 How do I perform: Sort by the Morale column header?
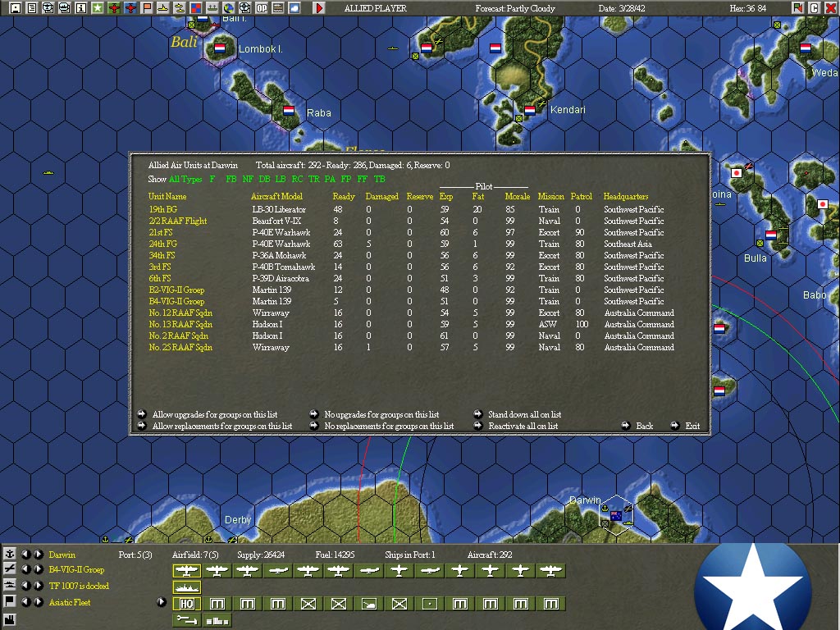click(x=518, y=197)
